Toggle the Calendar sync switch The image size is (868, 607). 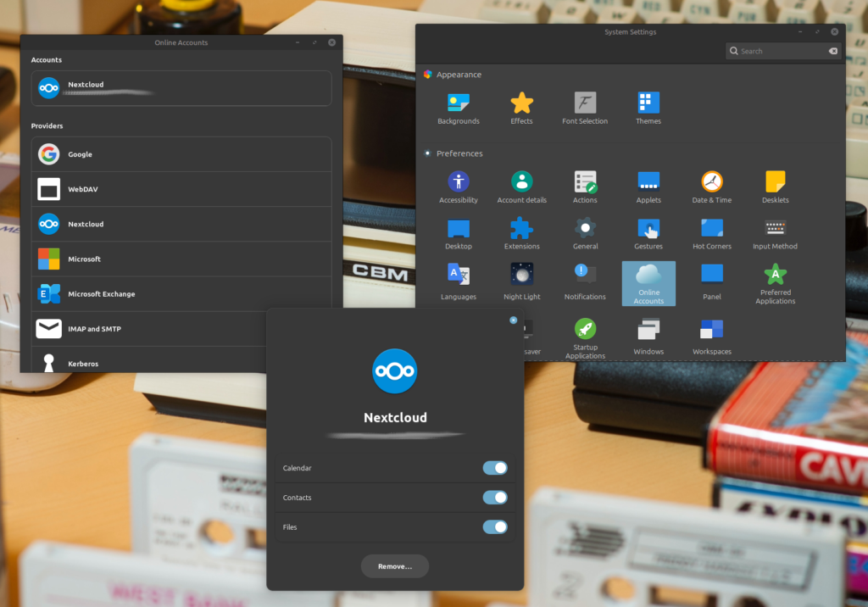[495, 468]
